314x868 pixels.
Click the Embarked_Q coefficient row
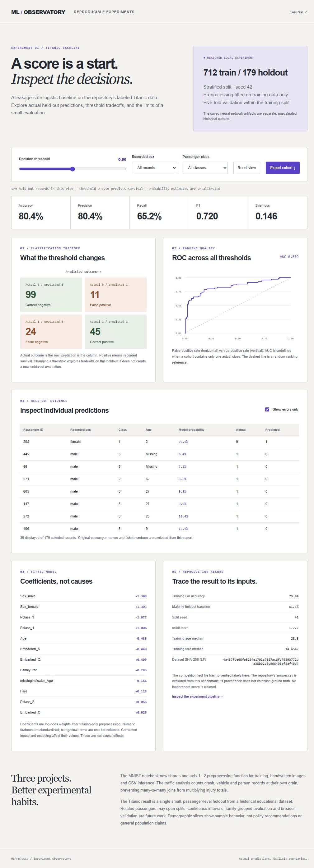pyautogui.click(x=83, y=660)
